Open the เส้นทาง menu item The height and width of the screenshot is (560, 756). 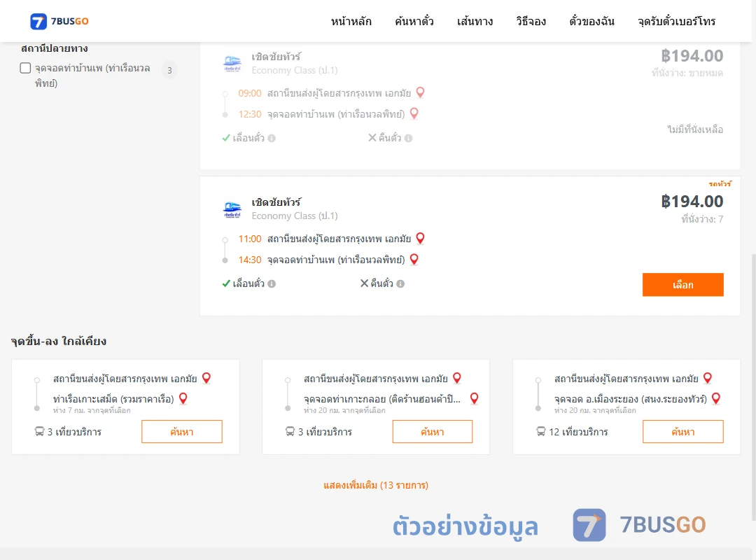pos(475,21)
